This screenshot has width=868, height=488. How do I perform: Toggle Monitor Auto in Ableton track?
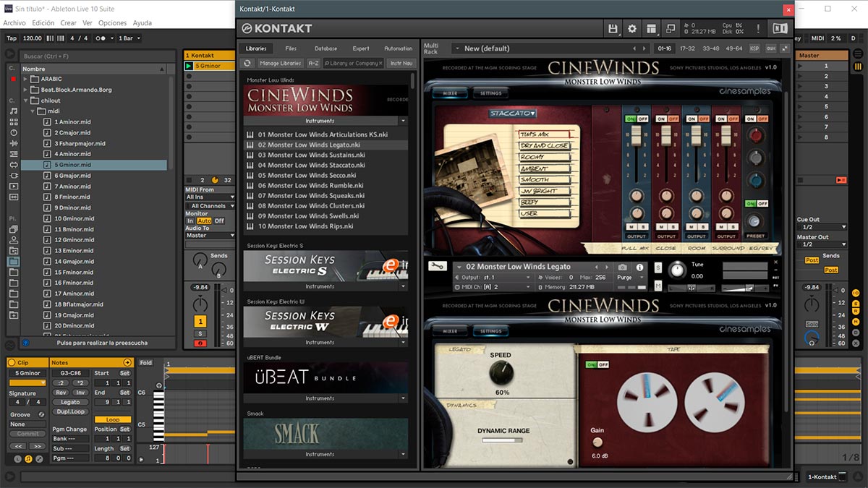pos(203,221)
